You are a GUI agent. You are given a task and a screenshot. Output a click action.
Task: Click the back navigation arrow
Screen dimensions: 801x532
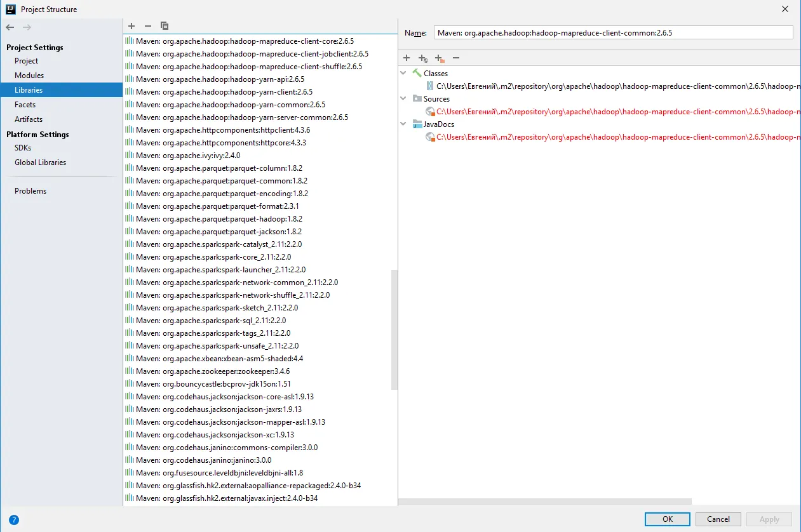10,27
